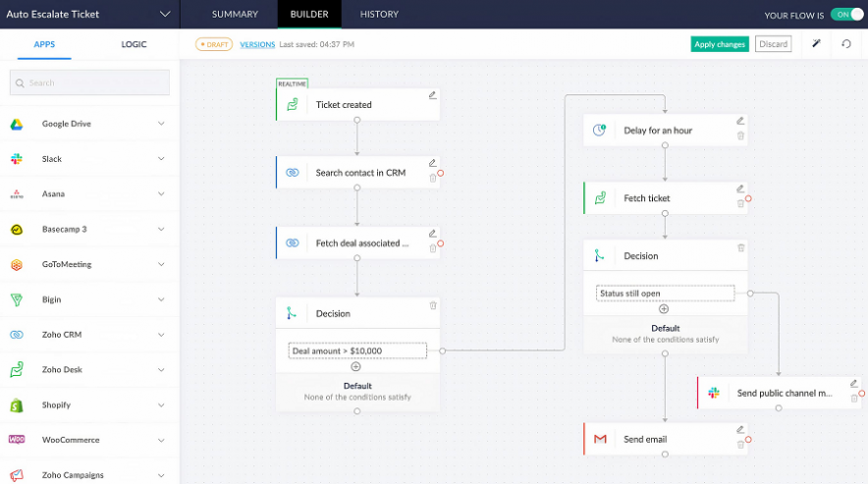This screenshot has height=484, width=868.
Task: Click the magic wand icon in toolbar
Action: pos(816,44)
